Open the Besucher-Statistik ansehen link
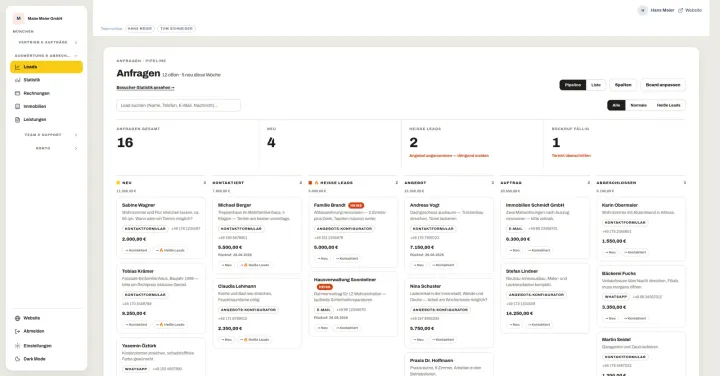This screenshot has width=720, height=376. coord(145,88)
